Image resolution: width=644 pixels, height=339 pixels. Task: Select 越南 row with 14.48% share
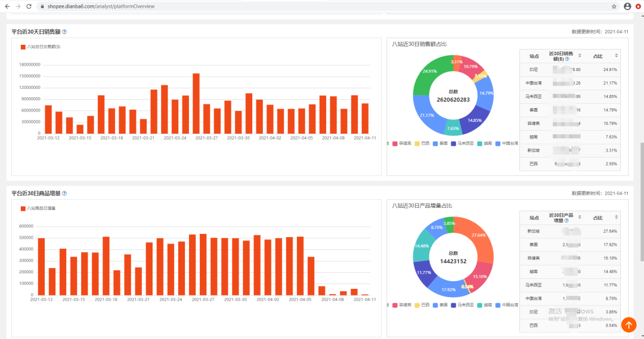(x=570, y=272)
